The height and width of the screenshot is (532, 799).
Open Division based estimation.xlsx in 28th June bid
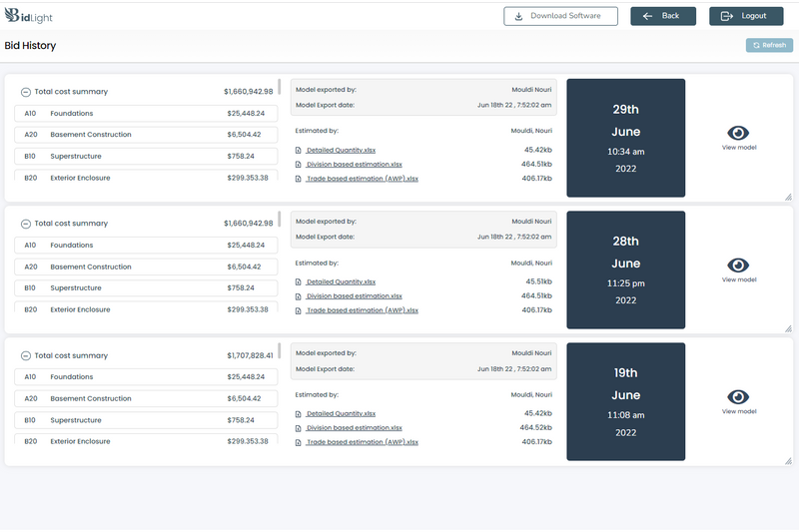(355, 296)
